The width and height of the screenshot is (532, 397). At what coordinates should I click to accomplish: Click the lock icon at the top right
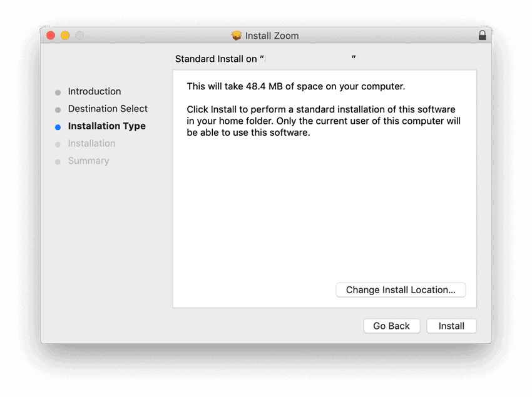point(483,36)
